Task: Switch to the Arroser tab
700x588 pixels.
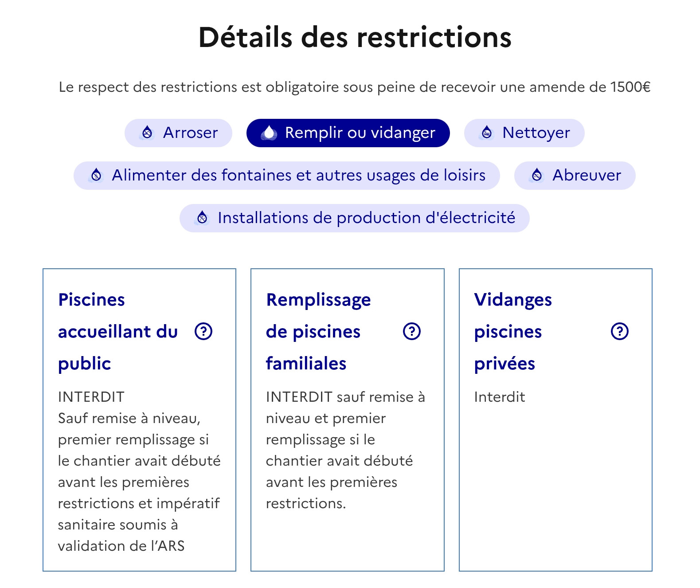Action: pyautogui.click(x=178, y=133)
